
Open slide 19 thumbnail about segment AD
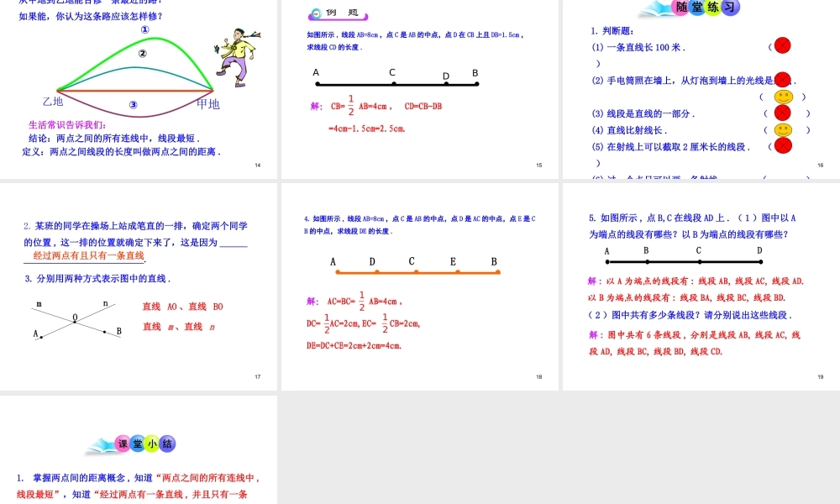coord(701,286)
